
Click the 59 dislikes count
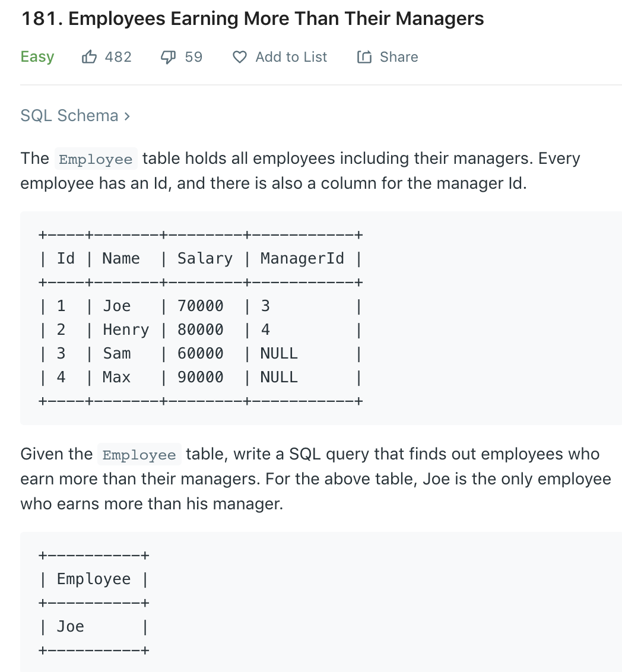193,57
